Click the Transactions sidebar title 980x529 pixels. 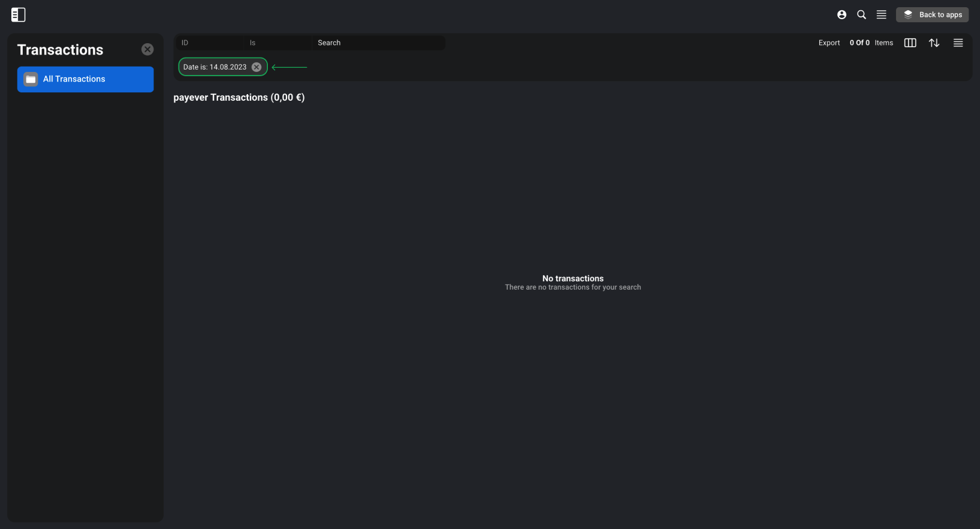point(60,50)
